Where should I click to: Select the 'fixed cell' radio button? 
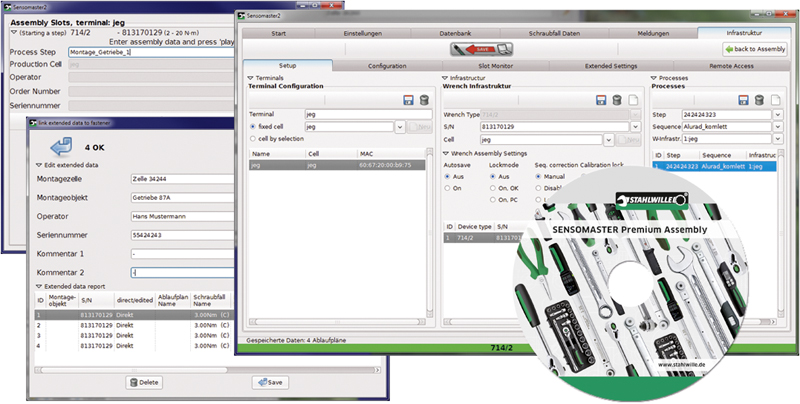pos(253,127)
